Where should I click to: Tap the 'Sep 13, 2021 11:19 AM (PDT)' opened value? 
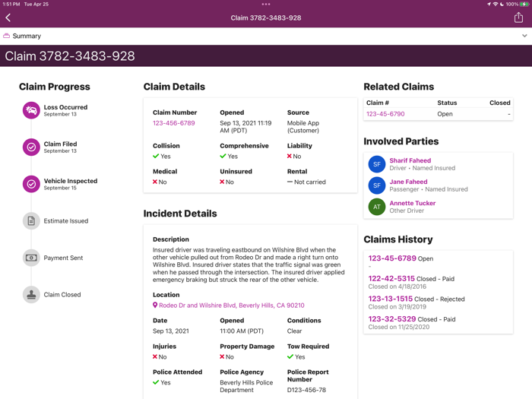coord(245,127)
